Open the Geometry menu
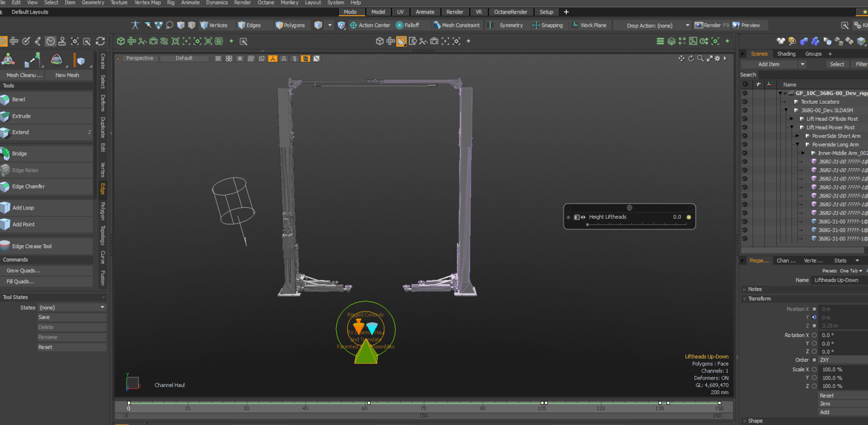 pos(93,3)
